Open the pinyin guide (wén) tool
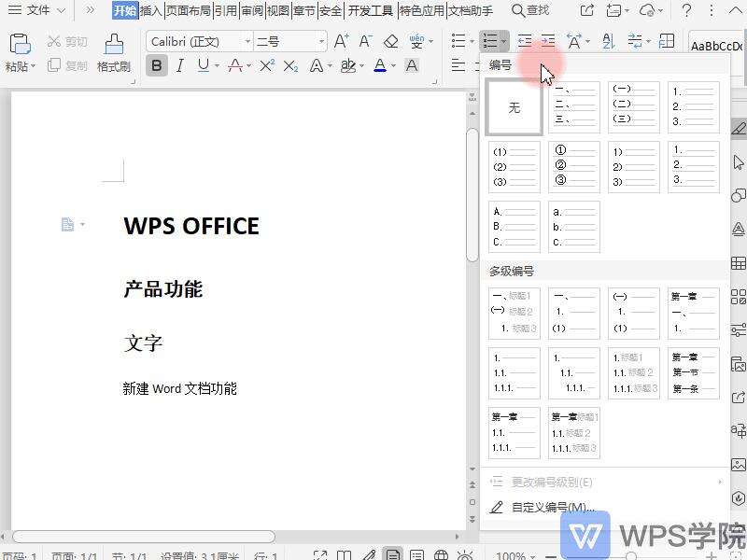The width and height of the screenshot is (747, 560). 416,41
